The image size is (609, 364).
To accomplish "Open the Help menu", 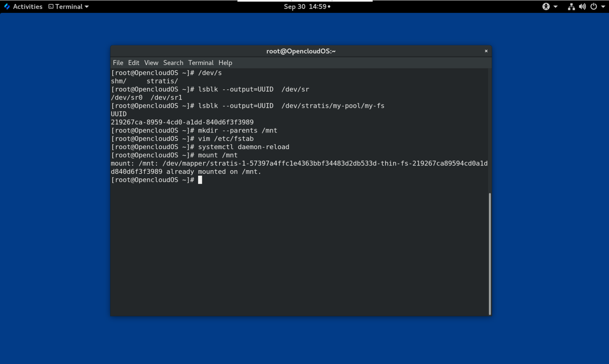I will coord(225,63).
